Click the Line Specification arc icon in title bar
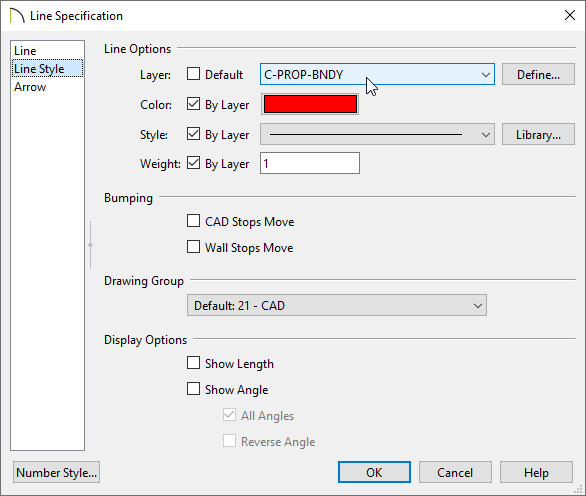This screenshot has width=586, height=496. click(x=17, y=16)
